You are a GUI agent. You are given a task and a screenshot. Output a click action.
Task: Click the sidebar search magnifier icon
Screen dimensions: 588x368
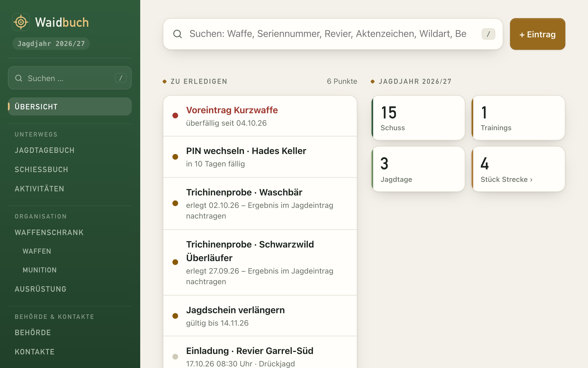pyautogui.click(x=19, y=78)
